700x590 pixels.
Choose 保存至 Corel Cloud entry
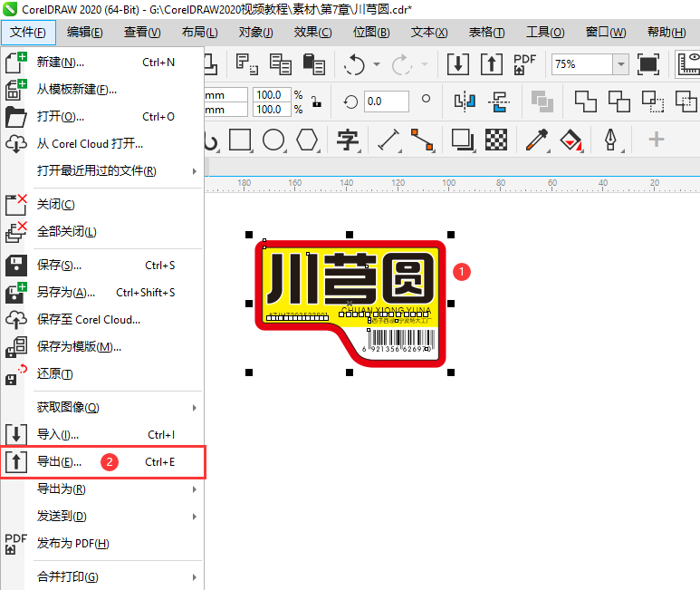click(x=102, y=320)
